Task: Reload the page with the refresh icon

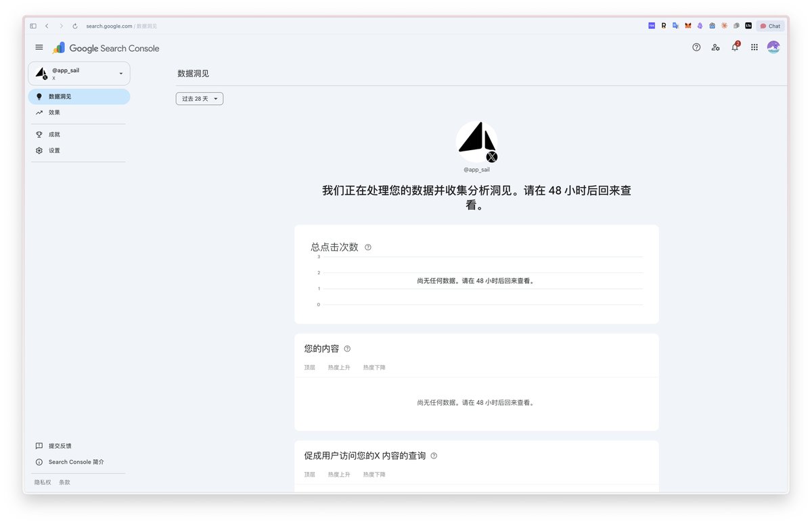Action: click(x=75, y=26)
